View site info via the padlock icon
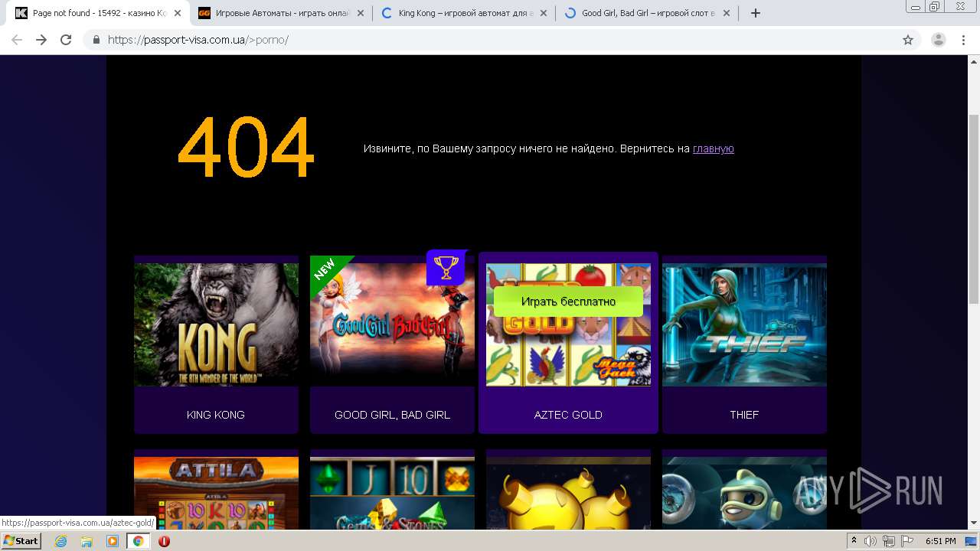This screenshot has height=551, width=980. tap(96, 40)
